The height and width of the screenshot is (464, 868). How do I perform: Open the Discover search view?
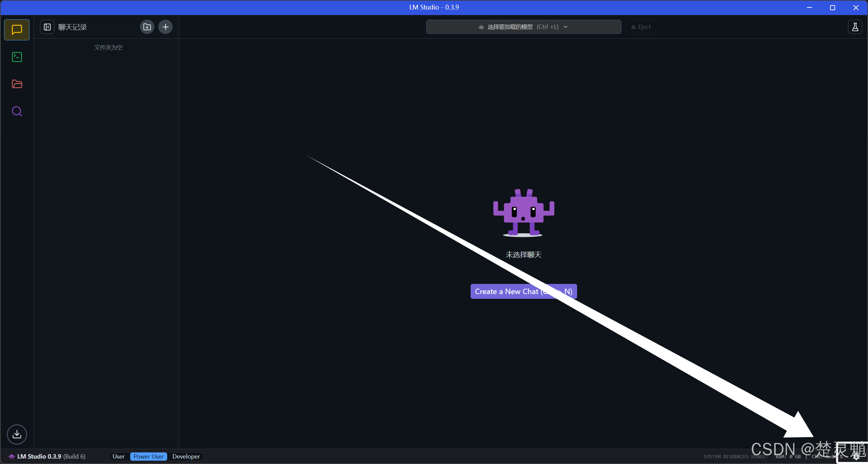click(x=17, y=111)
